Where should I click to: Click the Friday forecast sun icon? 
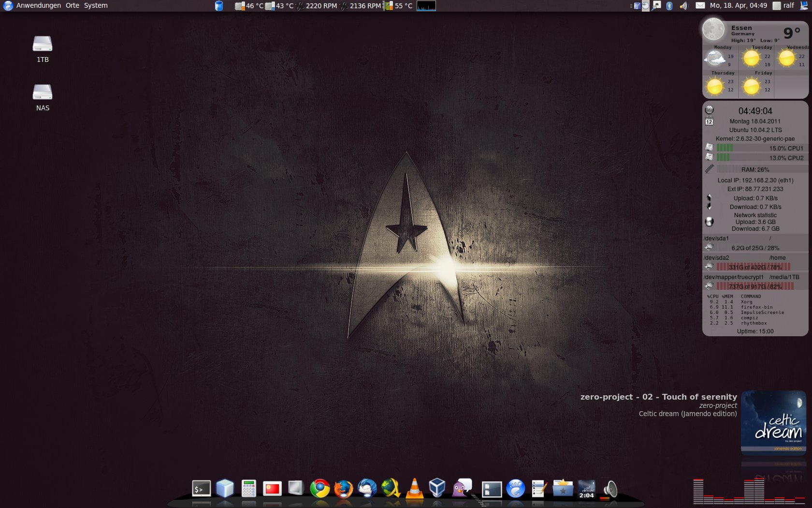(x=751, y=86)
